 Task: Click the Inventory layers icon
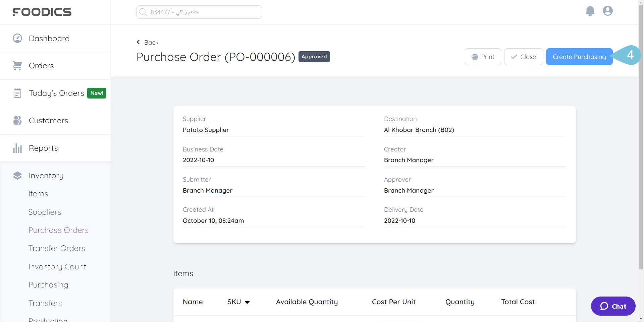pos(17,175)
